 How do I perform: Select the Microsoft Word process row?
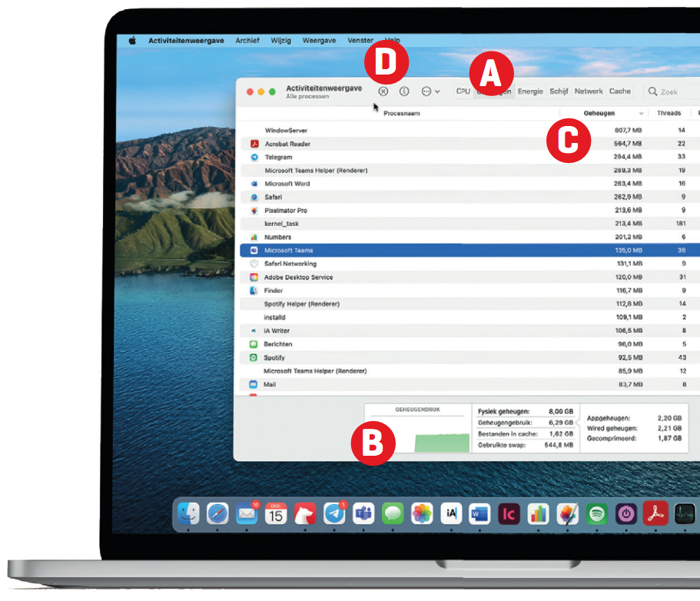tap(469, 184)
